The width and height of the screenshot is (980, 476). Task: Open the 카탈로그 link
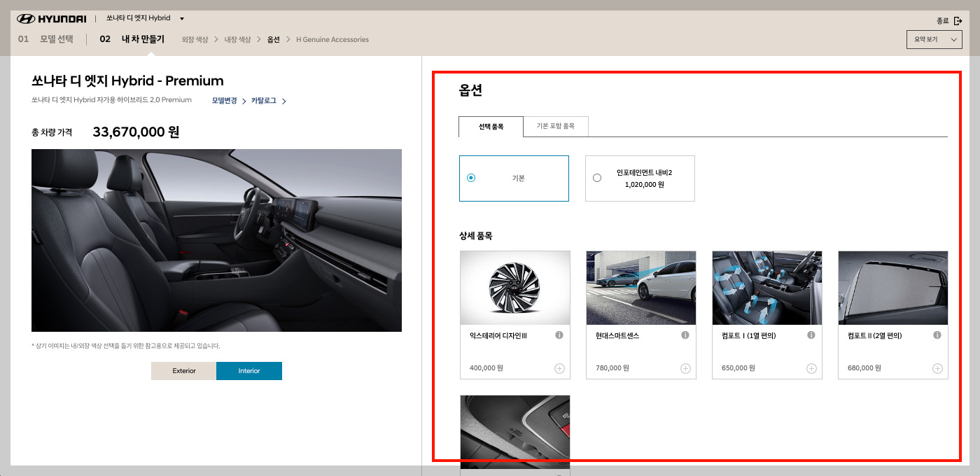pos(264,101)
